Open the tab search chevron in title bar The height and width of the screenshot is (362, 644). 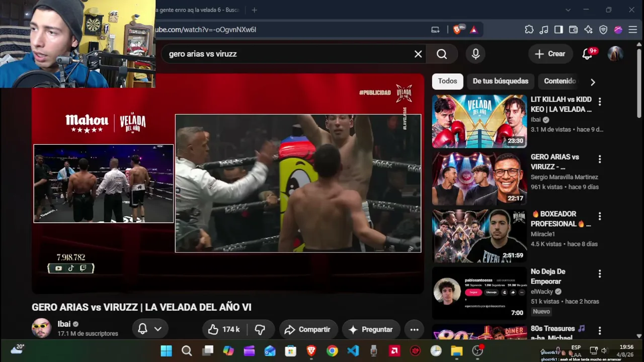click(x=568, y=10)
